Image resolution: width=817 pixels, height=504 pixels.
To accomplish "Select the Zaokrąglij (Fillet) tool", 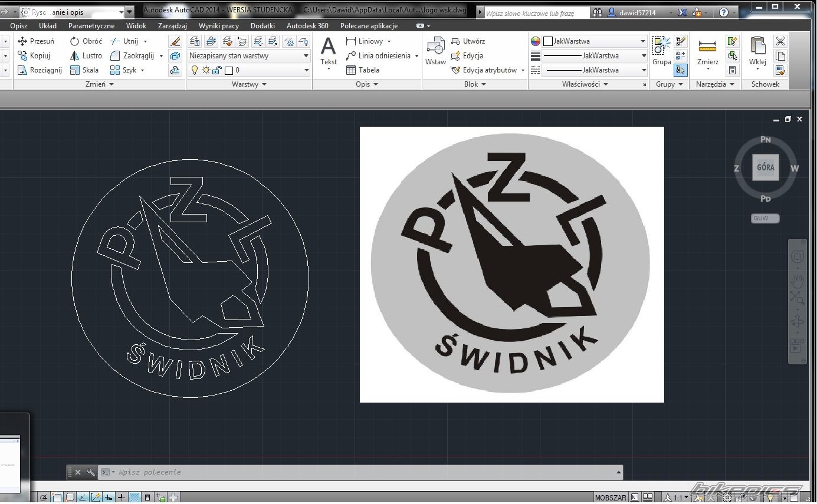I will click(x=132, y=55).
